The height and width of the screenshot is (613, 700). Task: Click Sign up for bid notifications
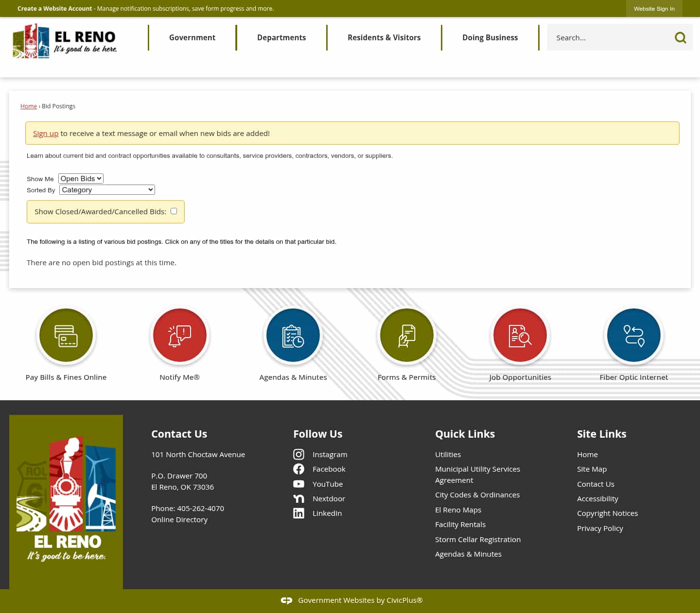coord(46,133)
